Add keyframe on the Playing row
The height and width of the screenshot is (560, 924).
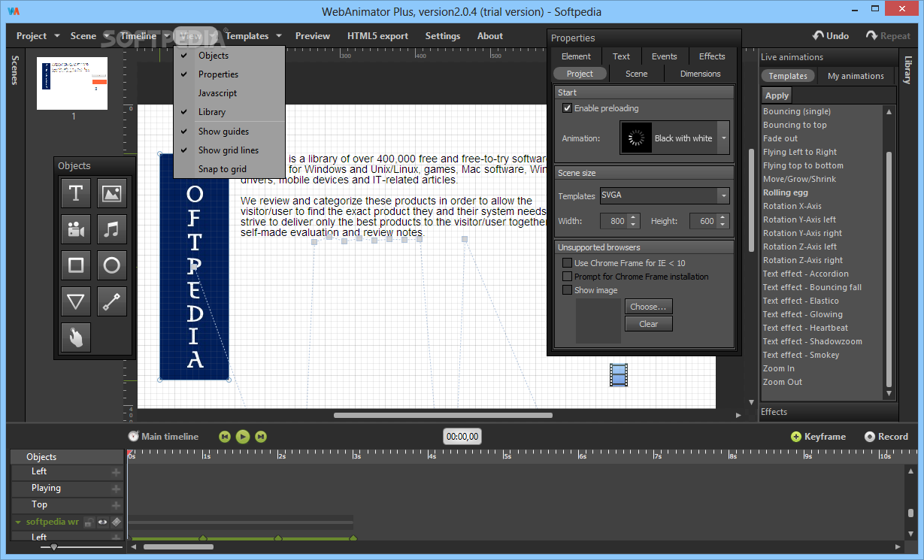pyautogui.click(x=116, y=489)
